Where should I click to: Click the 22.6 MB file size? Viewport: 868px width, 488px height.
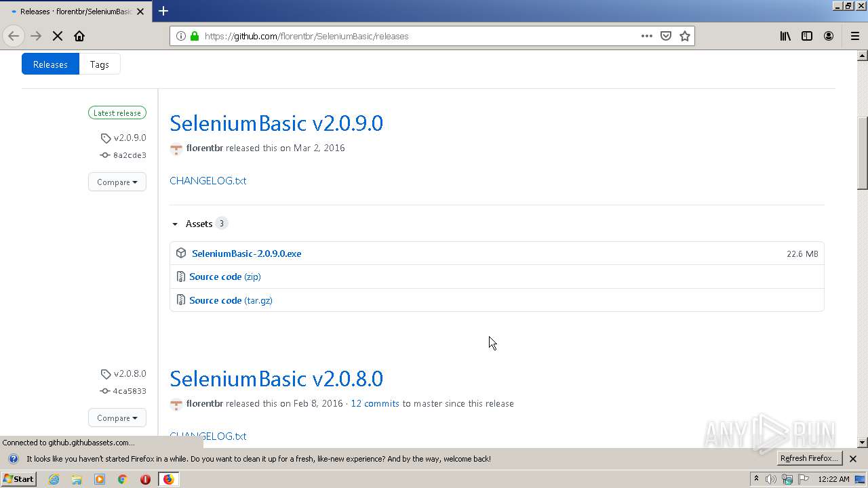click(x=802, y=253)
